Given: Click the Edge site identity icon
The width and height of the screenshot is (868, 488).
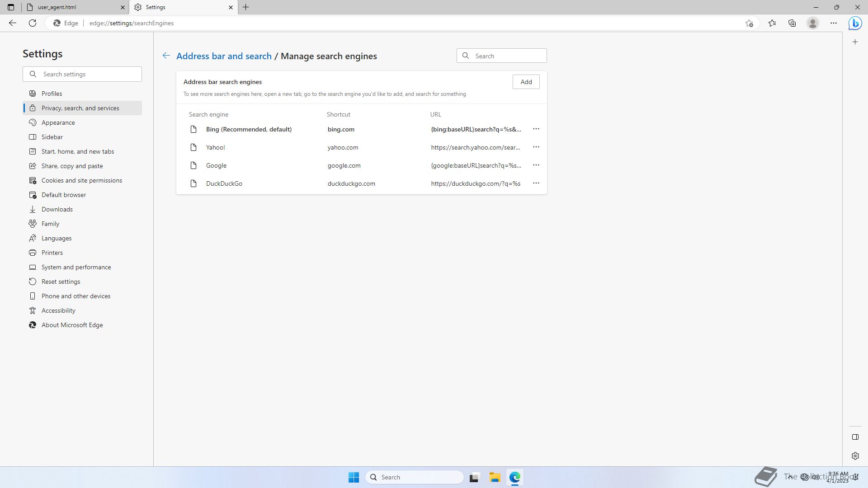Looking at the screenshot, I should tap(66, 23).
